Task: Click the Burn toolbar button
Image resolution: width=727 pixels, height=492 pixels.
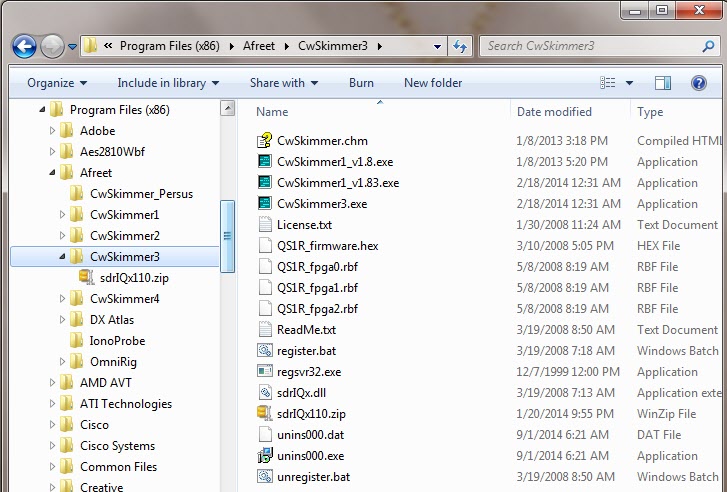Action: pyautogui.click(x=361, y=83)
